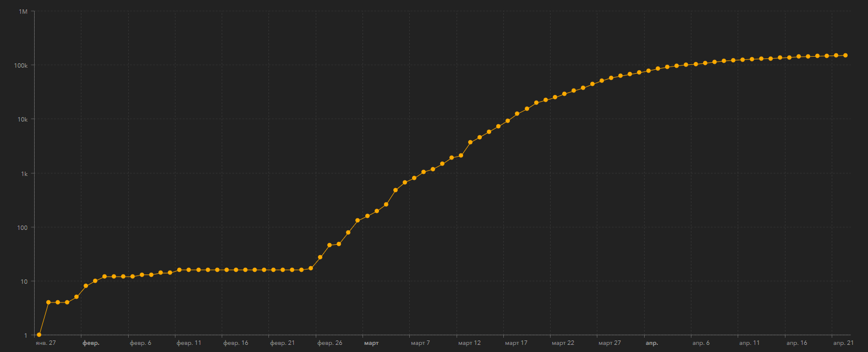Screen dimensions: 868x352
Task: Click the '10' y-axis label
Action: coord(24,282)
